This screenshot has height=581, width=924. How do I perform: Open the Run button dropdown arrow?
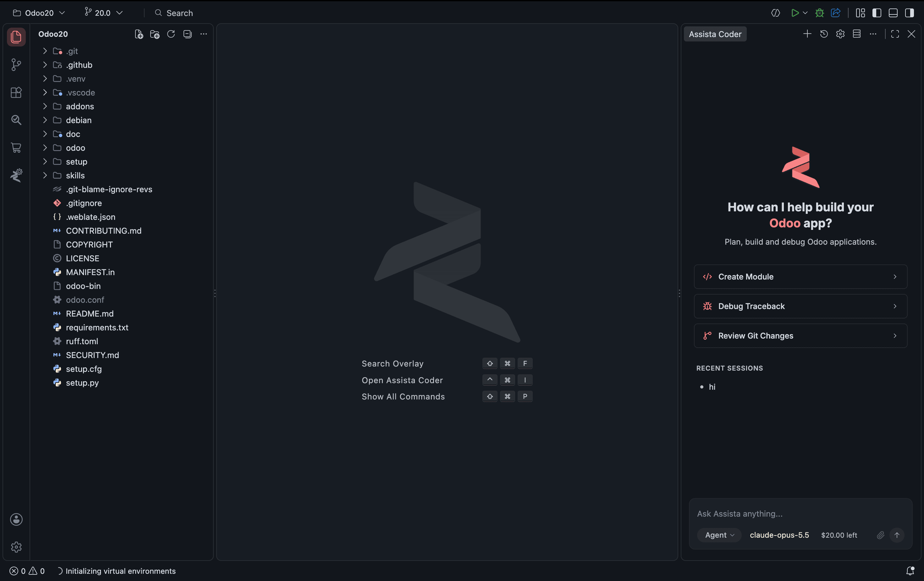[x=806, y=13]
